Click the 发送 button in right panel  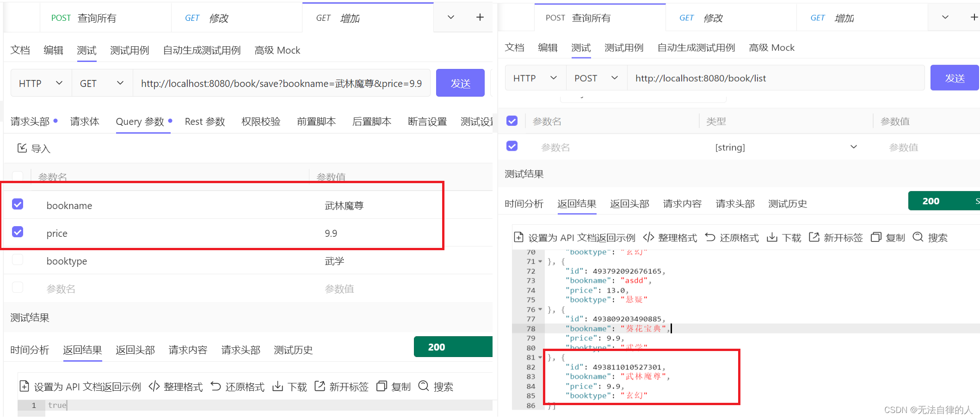[955, 78]
